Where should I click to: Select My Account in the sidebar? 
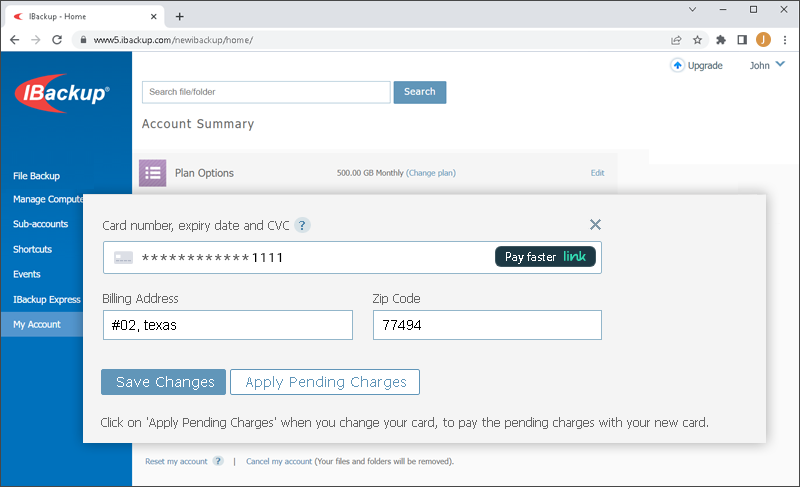coord(42,324)
